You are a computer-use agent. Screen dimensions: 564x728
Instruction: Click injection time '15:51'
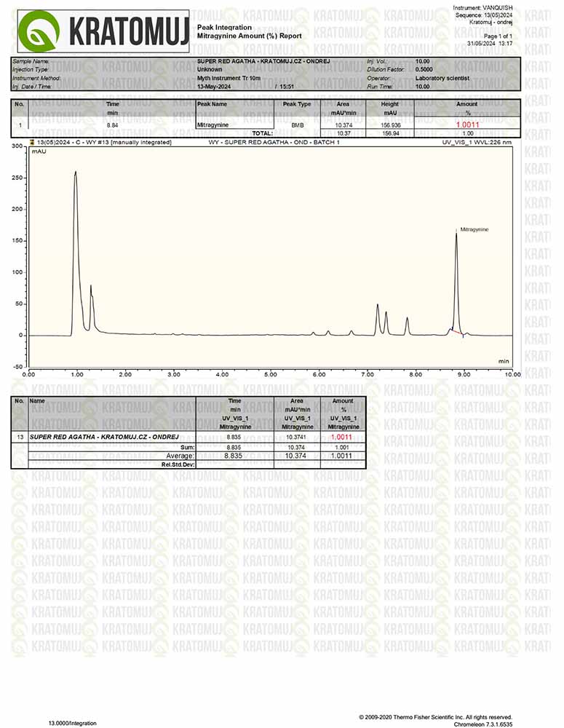tap(287, 87)
